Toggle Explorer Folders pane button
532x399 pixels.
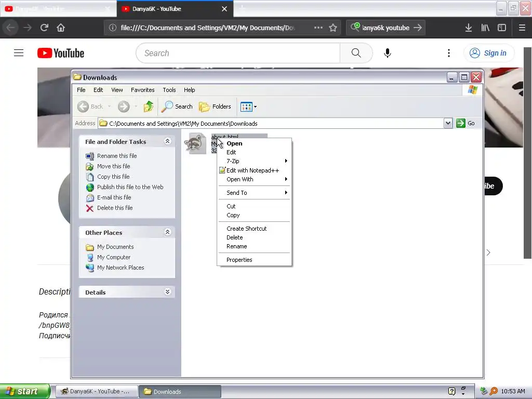215,107
